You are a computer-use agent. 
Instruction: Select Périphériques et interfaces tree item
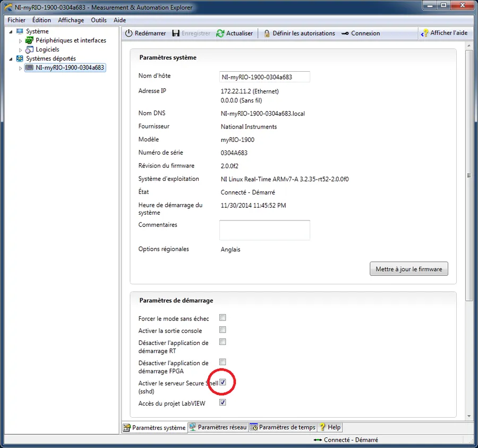click(x=71, y=40)
